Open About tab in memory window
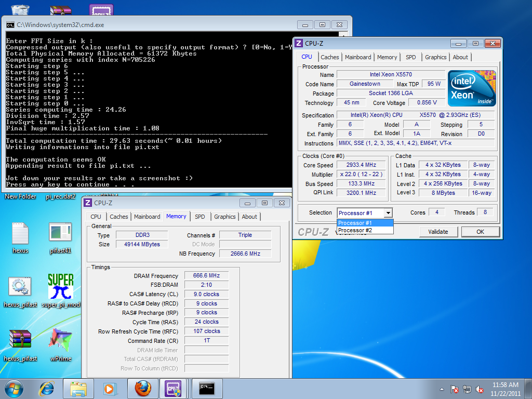Viewport: 532px width, 399px height. tap(249, 217)
